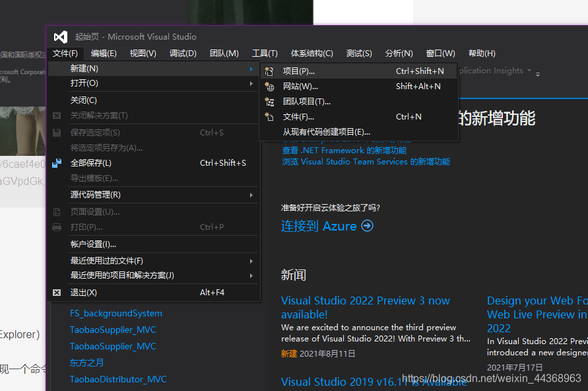588x391 pixels.
Task: Open the 测试(S) menu
Action: pos(359,53)
